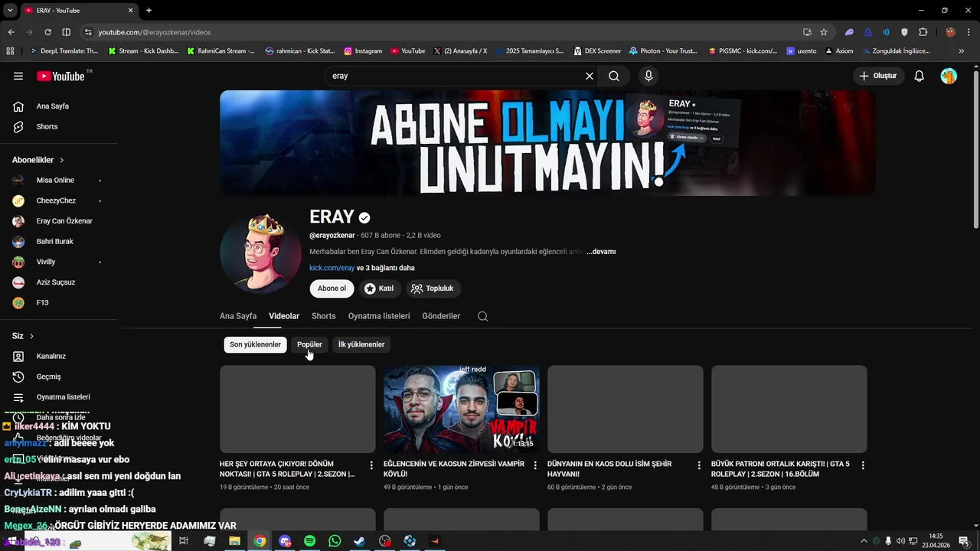Open the DÜNYANIN EN KAOS DOLU İSİM ŞEHİR title
This screenshot has width=980, height=551.
pyautogui.click(x=609, y=469)
